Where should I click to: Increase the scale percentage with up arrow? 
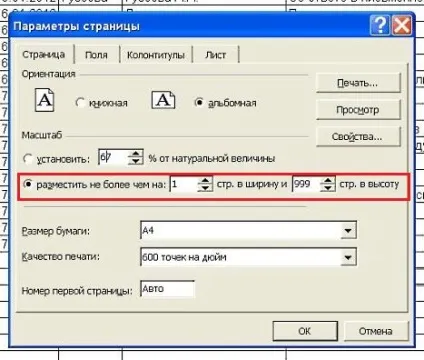point(135,153)
